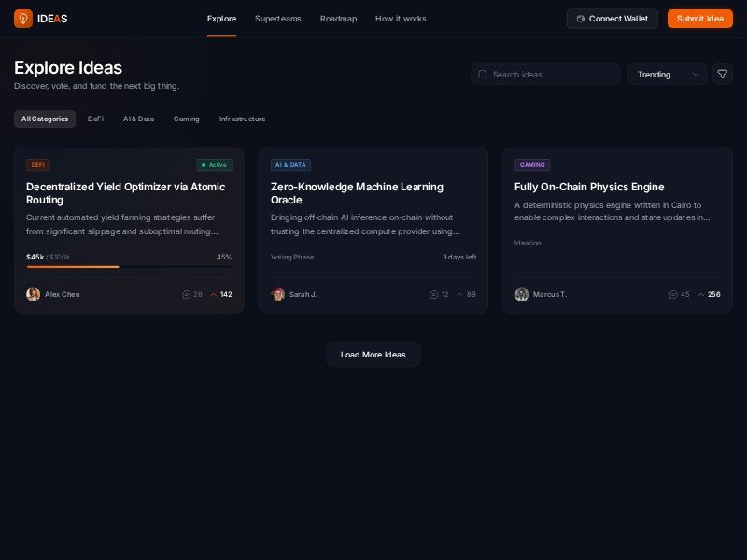This screenshot has width=747, height=560.
Task: Open the Roadmap navigation tab
Action: click(x=338, y=19)
